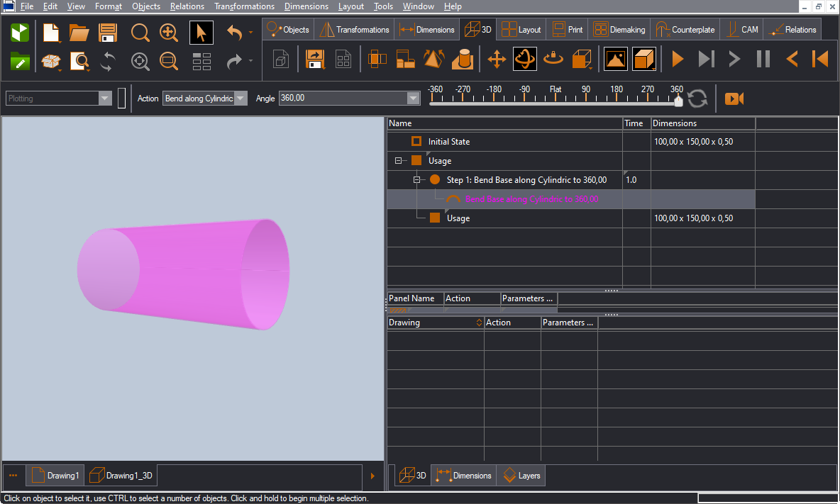The height and width of the screenshot is (504, 840).
Task: Open the Transformations menu
Action: pos(244,6)
